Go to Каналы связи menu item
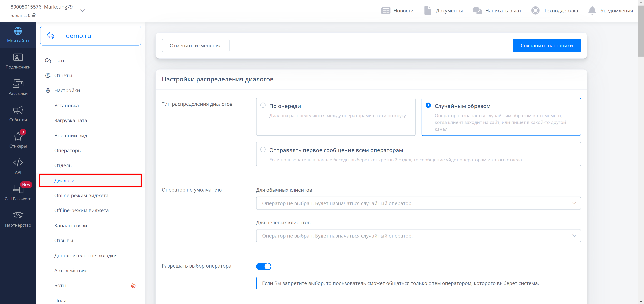 pyautogui.click(x=71, y=225)
